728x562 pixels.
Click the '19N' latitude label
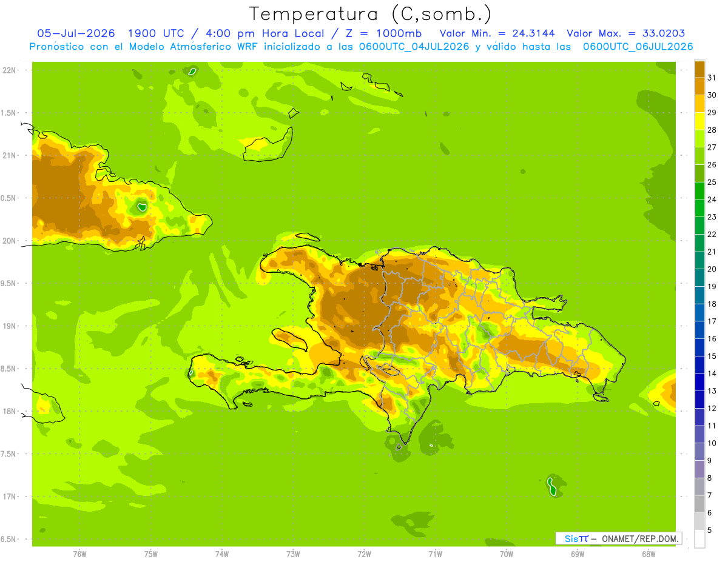[9, 326]
